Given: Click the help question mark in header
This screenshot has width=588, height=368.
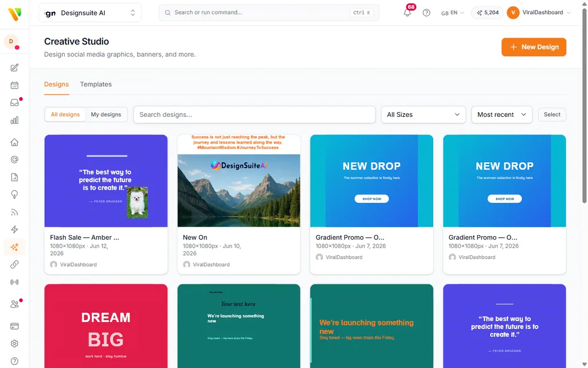Looking at the screenshot, I should pos(426,13).
